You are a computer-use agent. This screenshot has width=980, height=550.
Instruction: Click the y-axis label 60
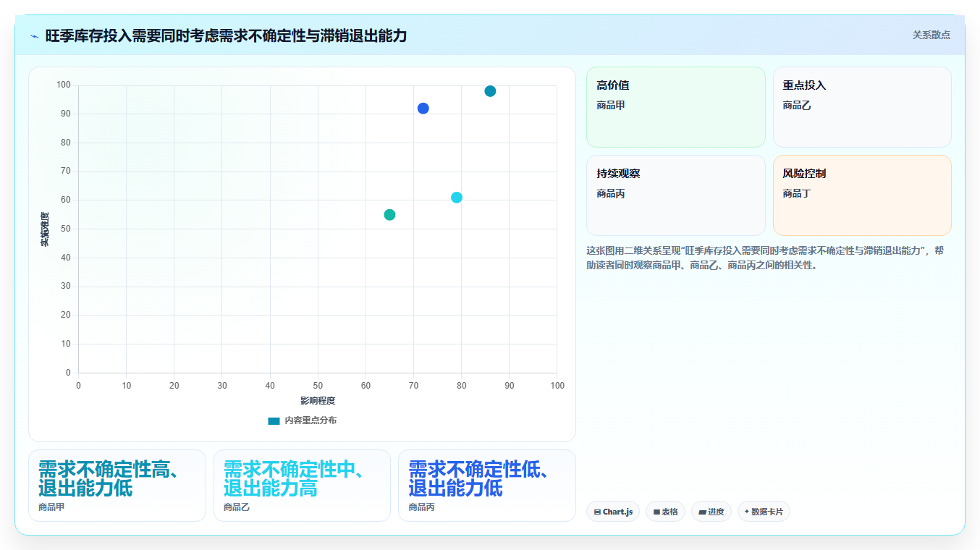pos(66,200)
